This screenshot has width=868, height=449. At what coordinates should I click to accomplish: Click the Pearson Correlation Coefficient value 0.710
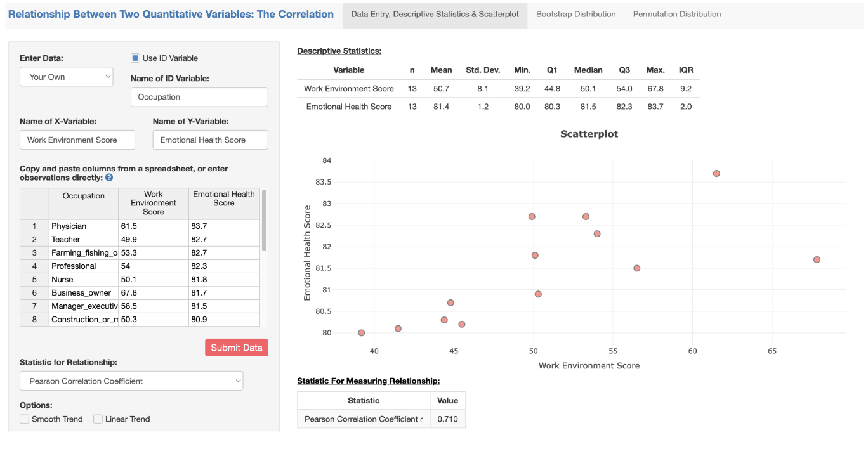click(447, 419)
